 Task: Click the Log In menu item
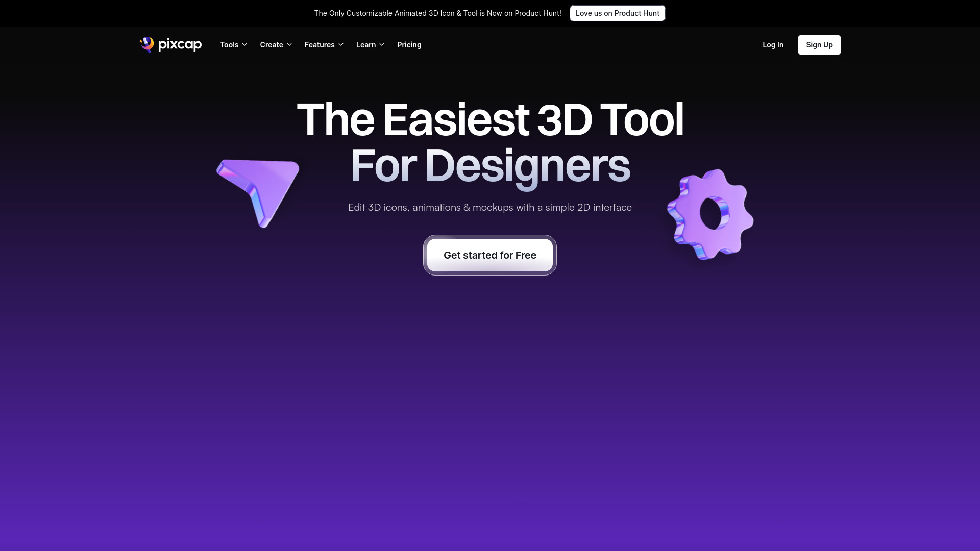773,44
